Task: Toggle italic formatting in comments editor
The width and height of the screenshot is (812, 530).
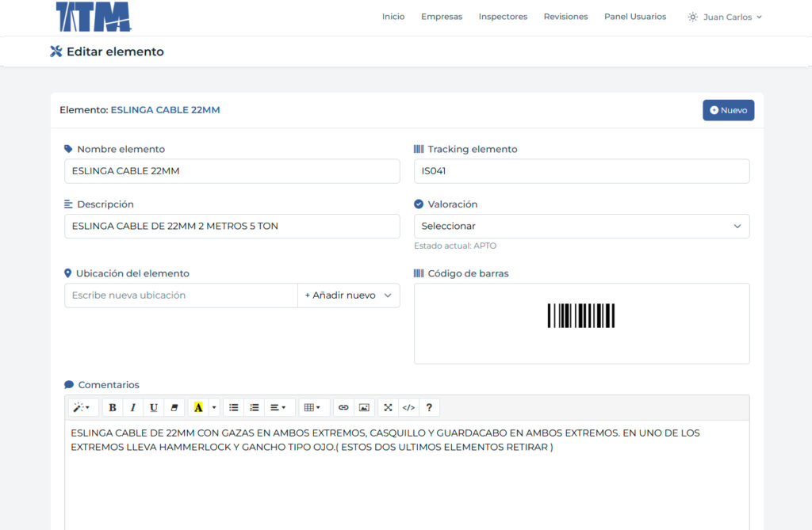Action: [x=133, y=408]
